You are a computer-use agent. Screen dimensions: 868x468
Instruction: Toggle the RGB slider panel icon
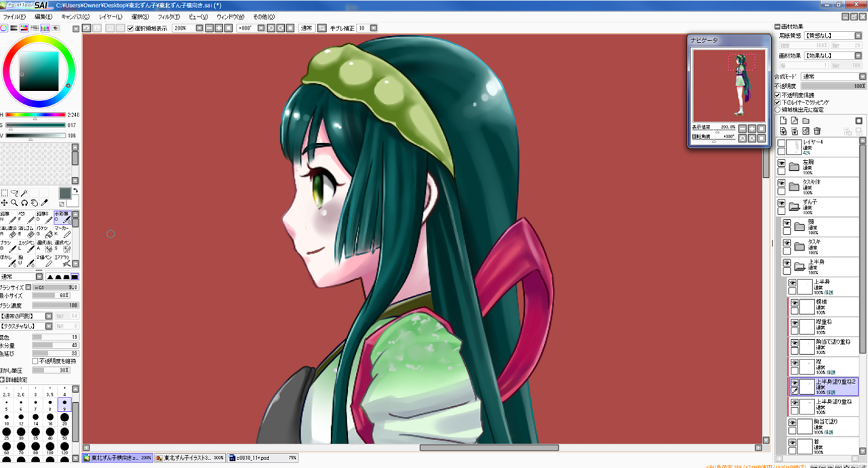(x=14, y=28)
